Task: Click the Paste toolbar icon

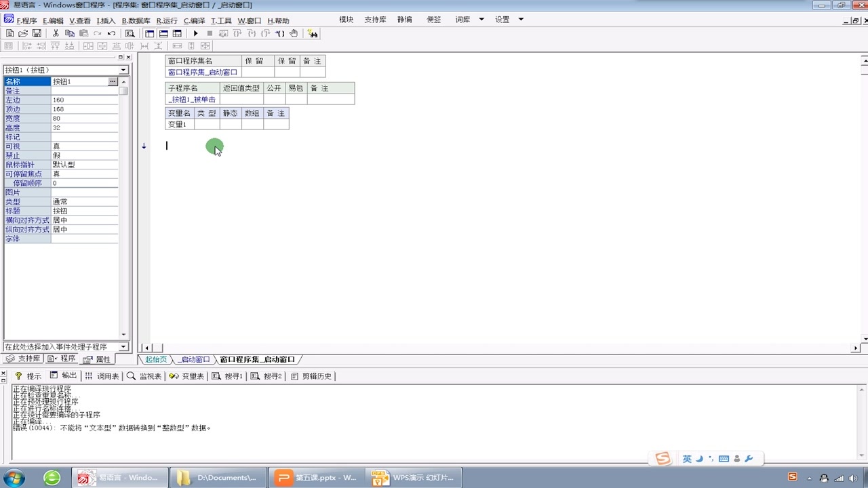Action: click(83, 33)
